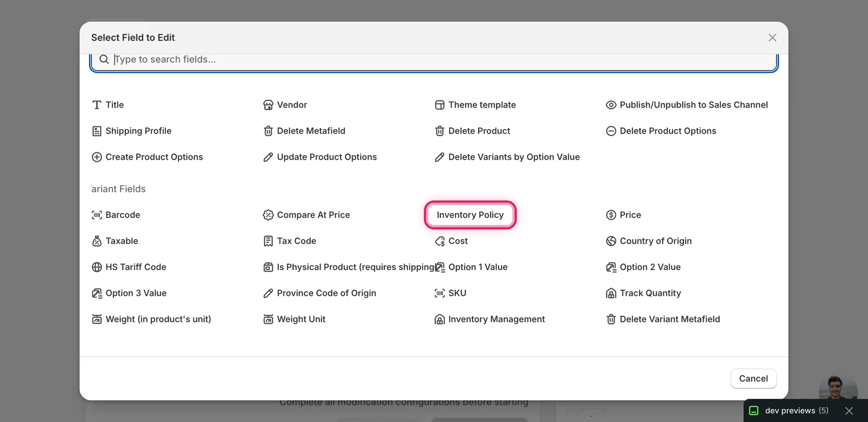Image resolution: width=868 pixels, height=422 pixels.
Task: Click the trash icon beside Delete Product
Action: click(x=439, y=131)
